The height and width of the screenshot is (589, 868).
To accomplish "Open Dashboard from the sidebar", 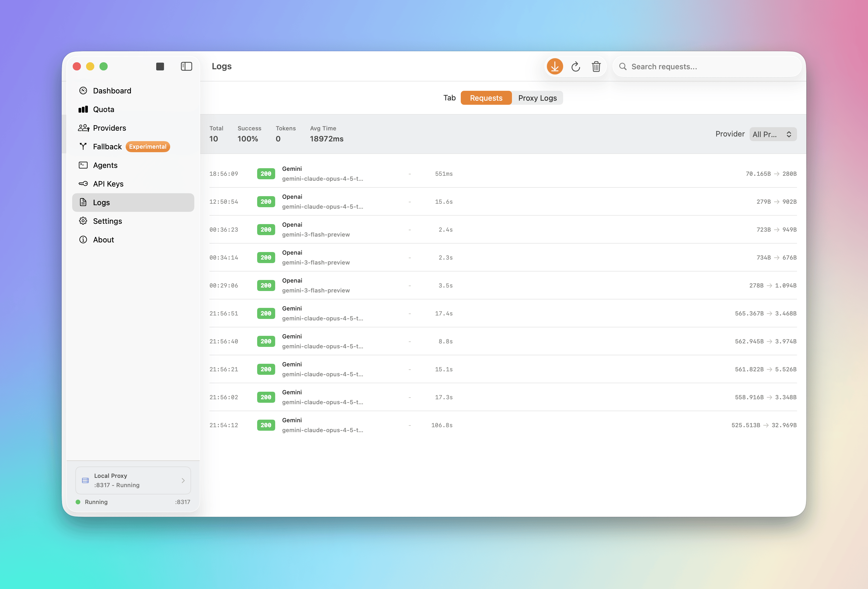I will (x=112, y=91).
